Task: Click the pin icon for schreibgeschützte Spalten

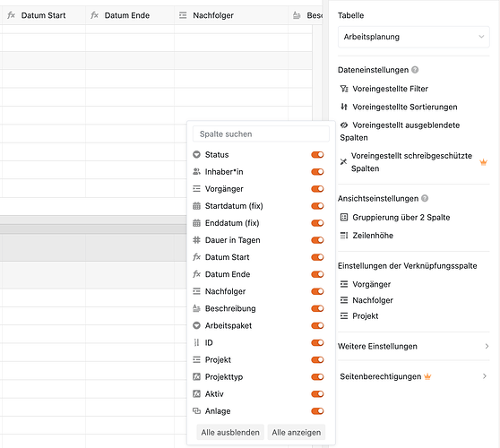Action: coord(343,161)
